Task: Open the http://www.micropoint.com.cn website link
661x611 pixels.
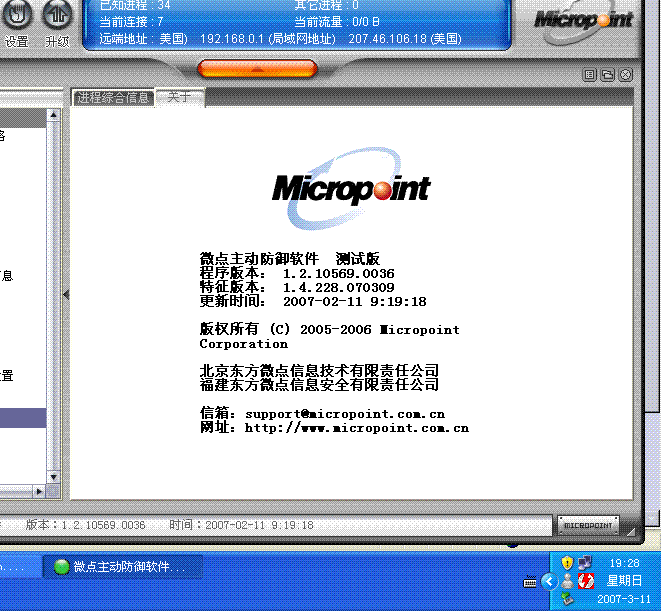Action: point(357,428)
